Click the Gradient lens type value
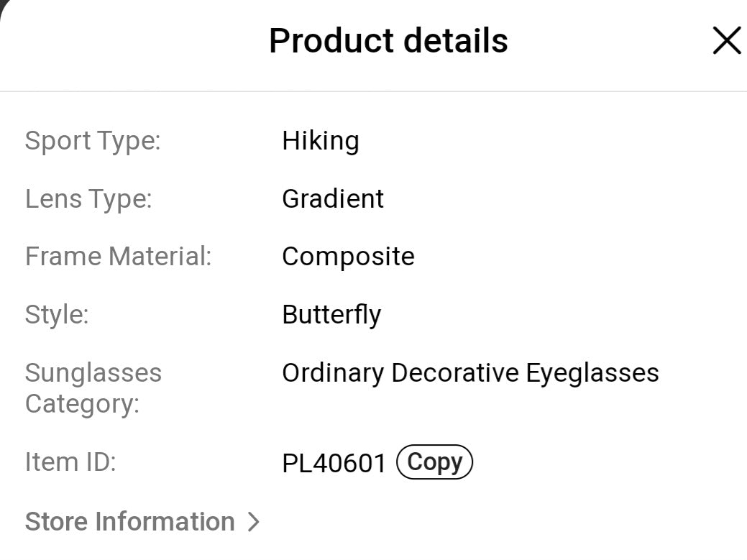 click(333, 198)
